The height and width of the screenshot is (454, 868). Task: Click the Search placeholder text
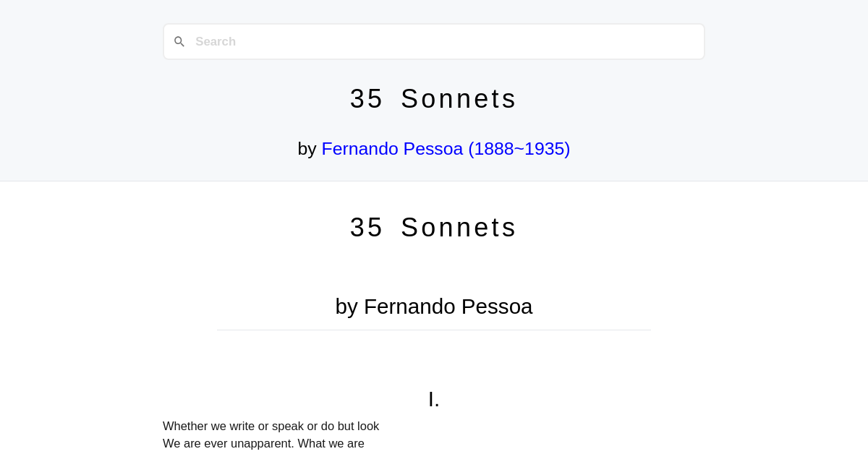215,41
